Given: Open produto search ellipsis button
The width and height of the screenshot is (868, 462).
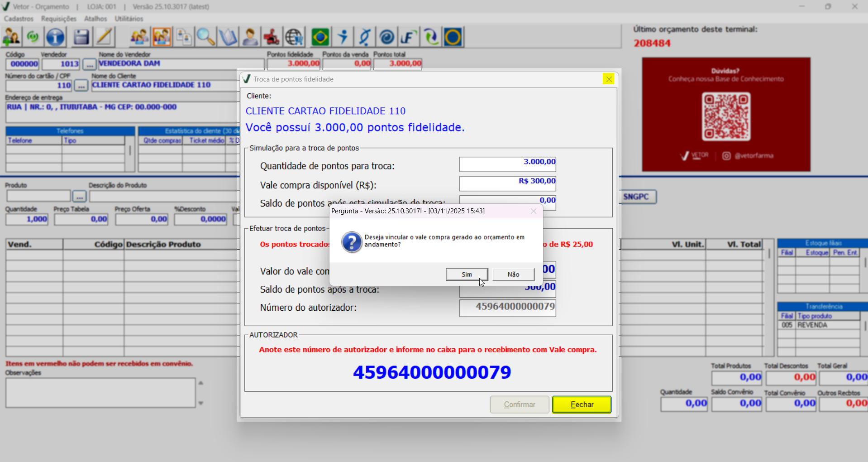Looking at the screenshot, I should [x=79, y=196].
